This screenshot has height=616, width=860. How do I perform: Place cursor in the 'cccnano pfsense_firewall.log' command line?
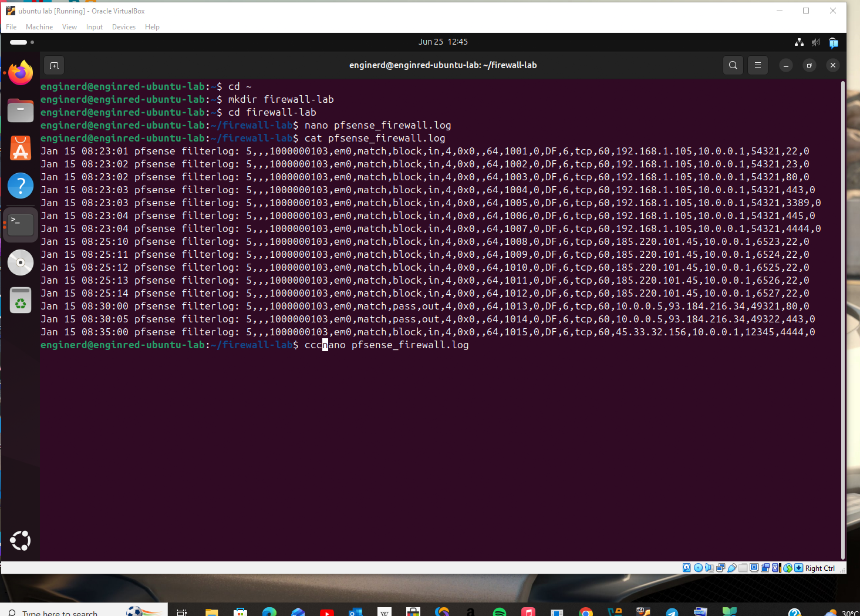(x=386, y=345)
